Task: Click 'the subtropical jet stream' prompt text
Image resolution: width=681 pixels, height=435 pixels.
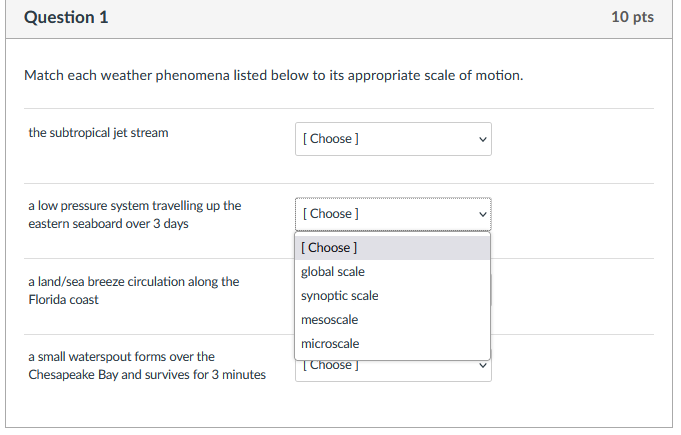Action: point(98,133)
